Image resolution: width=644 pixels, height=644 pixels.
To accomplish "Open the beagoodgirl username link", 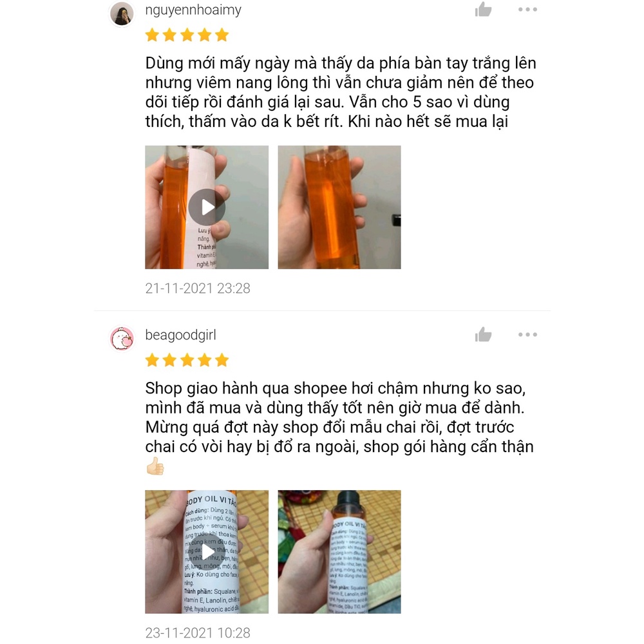I will click(180, 335).
